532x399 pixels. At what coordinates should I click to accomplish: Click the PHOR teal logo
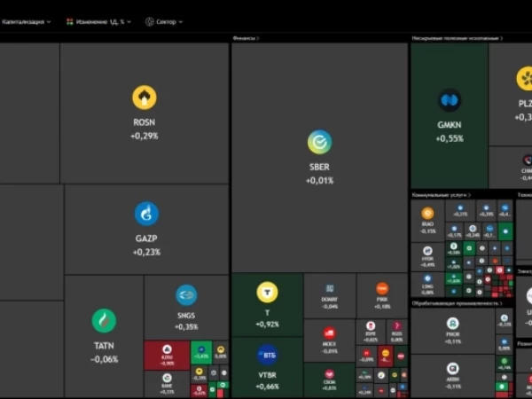[452, 324]
